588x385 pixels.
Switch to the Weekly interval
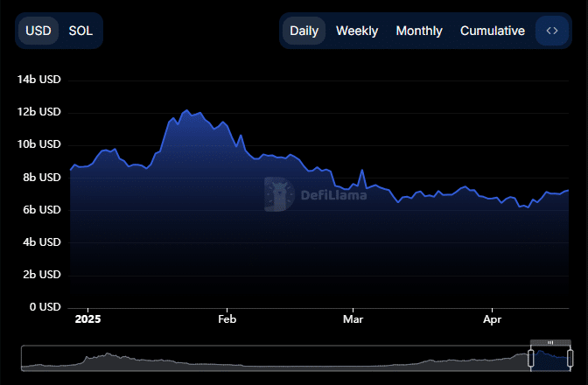357,31
